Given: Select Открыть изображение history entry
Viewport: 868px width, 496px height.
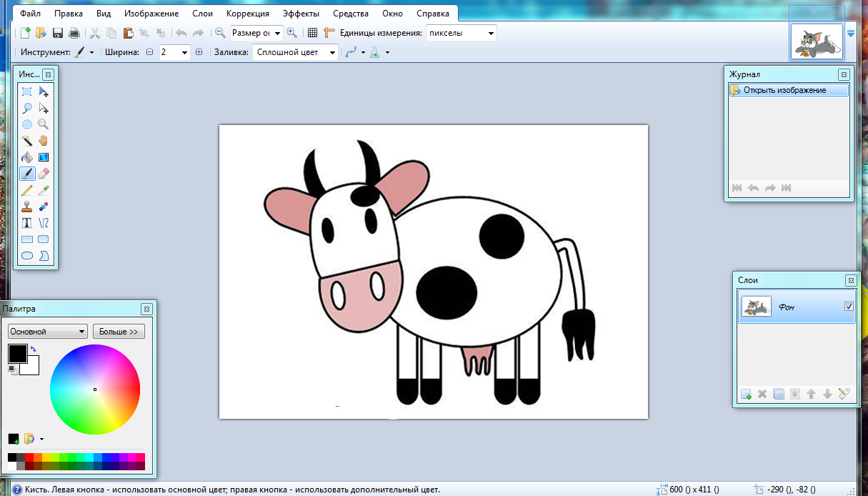Looking at the screenshot, I should (789, 90).
